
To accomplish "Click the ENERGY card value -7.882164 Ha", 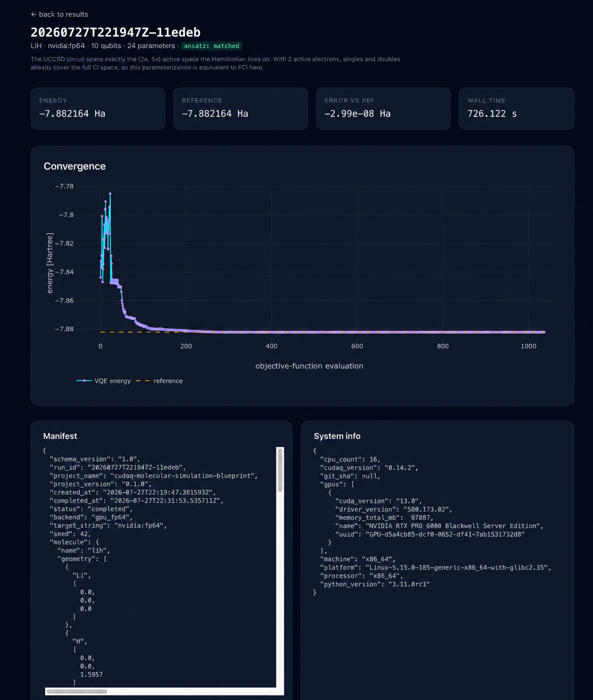I will point(72,113).
